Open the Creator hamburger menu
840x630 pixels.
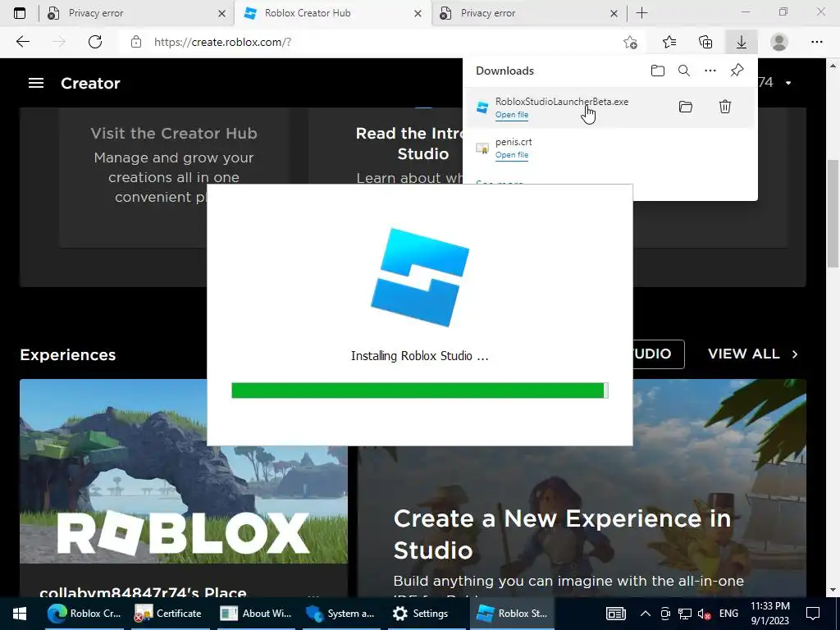point(36,83)
